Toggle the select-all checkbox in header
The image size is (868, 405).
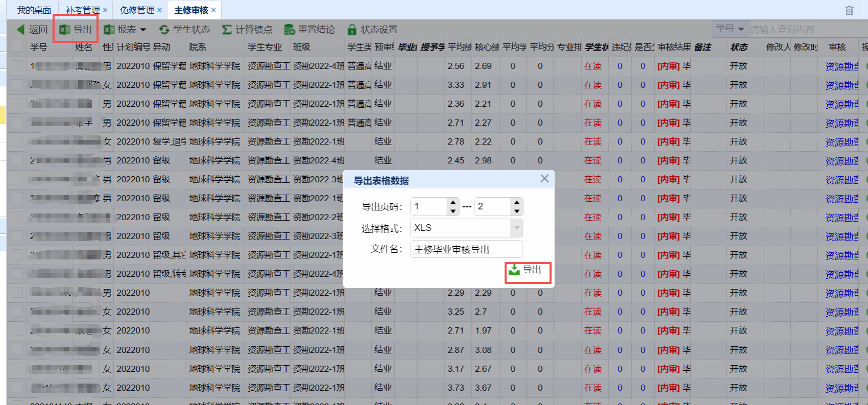pos(17,46)
